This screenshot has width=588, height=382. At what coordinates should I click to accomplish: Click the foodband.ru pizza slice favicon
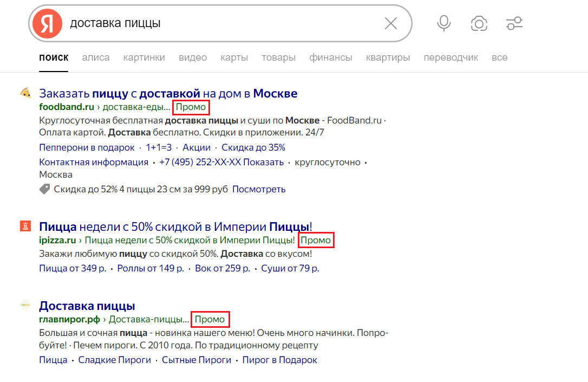pos(25,93)
